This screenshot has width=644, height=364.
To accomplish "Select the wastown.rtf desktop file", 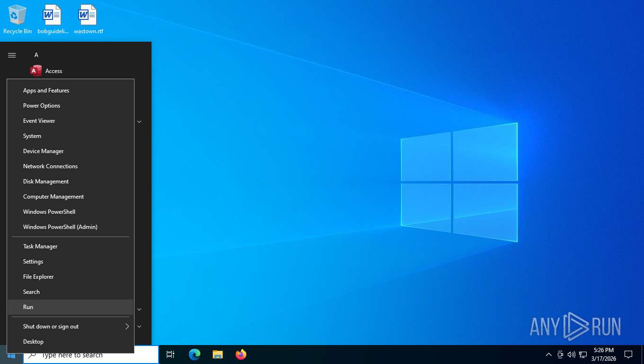I will coord(89,20).
